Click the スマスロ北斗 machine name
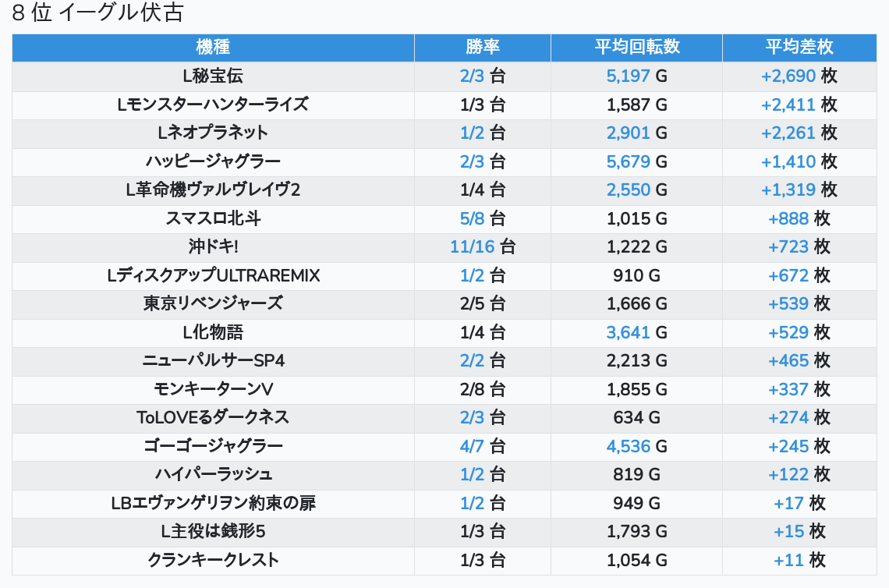This screenshot has height=588, width=889. 213,218
